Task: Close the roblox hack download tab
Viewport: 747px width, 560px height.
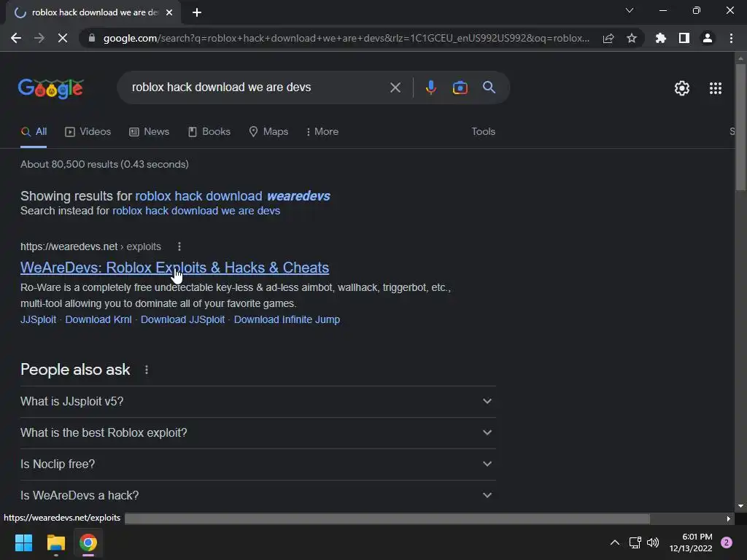Action: tap(169, 12)
